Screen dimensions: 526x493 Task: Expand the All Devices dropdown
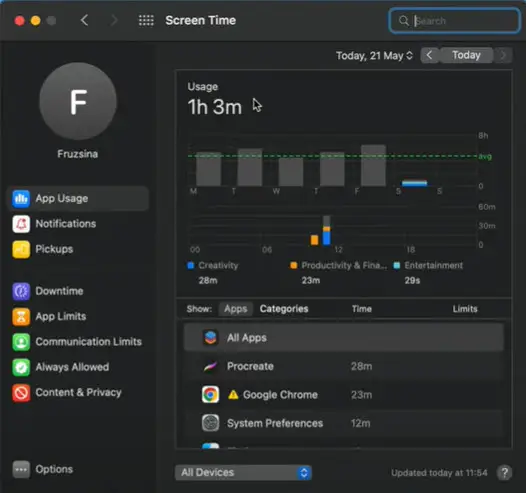pos(244,473)
